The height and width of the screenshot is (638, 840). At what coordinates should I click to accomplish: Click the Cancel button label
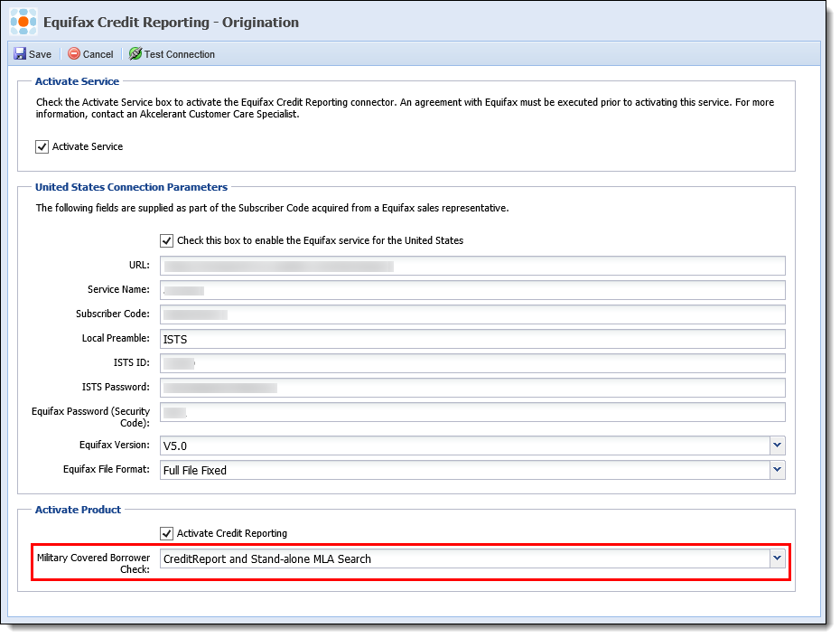(98, 54)
